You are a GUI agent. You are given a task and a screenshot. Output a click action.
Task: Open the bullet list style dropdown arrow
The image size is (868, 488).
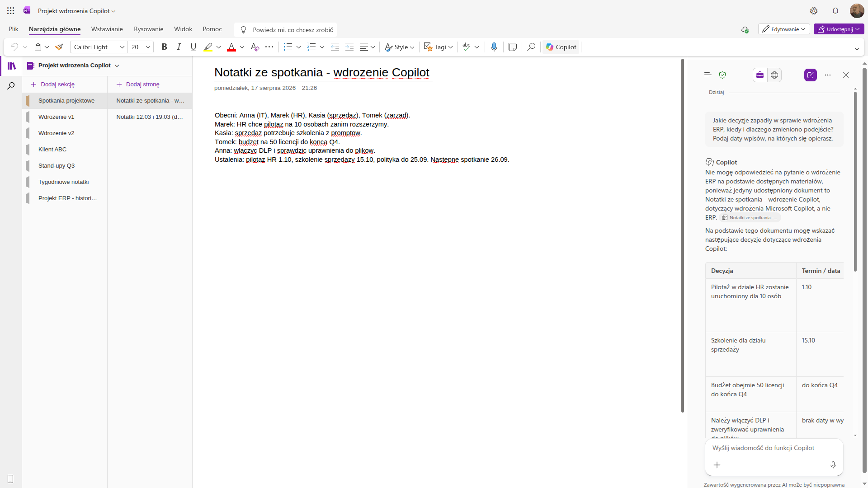tap(299, 47)
